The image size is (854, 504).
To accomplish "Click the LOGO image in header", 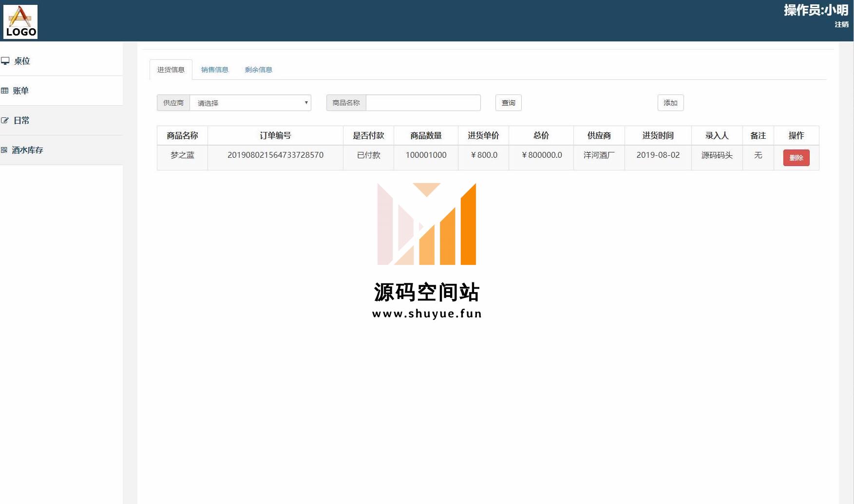I will click(20, 22).
